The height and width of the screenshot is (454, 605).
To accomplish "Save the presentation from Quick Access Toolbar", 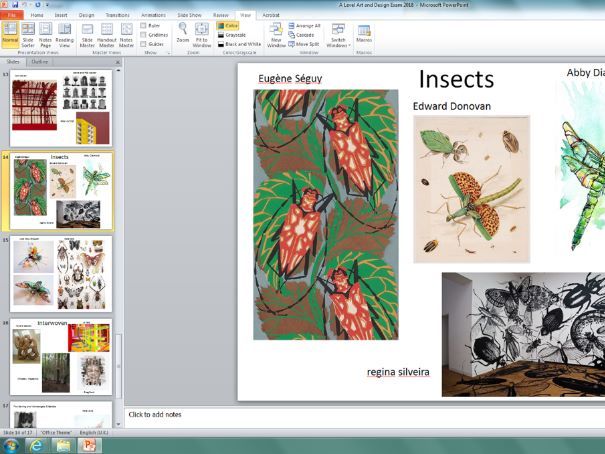I will [15, 5].
